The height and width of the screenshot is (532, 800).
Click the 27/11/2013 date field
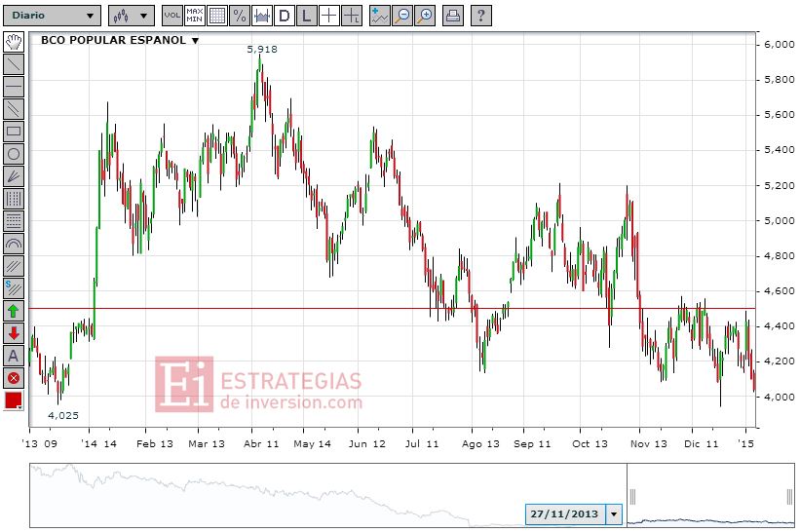(565, 514)
